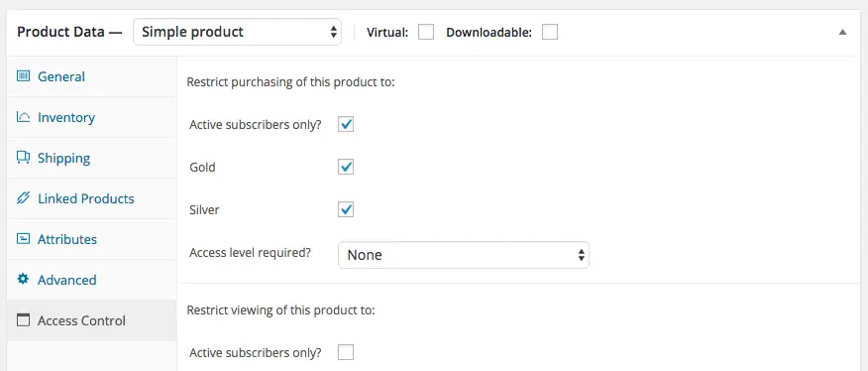Collapse the Product Data panel triangle
This screenshot has height=371, width=868.
[842, 32]
